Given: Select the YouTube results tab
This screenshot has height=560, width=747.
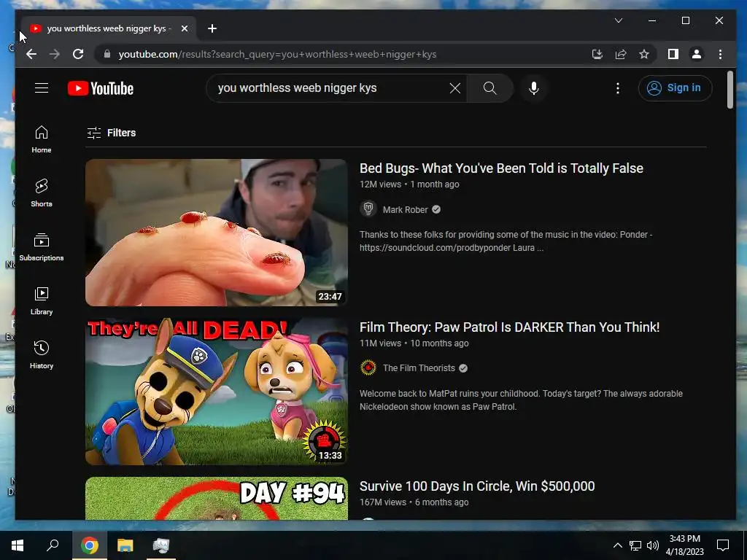Looking at the screenshot, I should [x=109, y=28].
